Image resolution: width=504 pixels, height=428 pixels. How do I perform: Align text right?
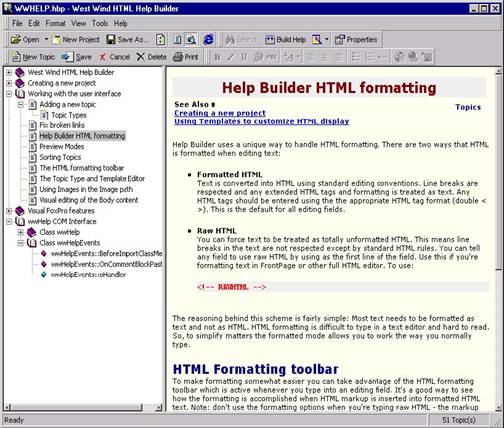pyautogui.click(x=338, y=57)
